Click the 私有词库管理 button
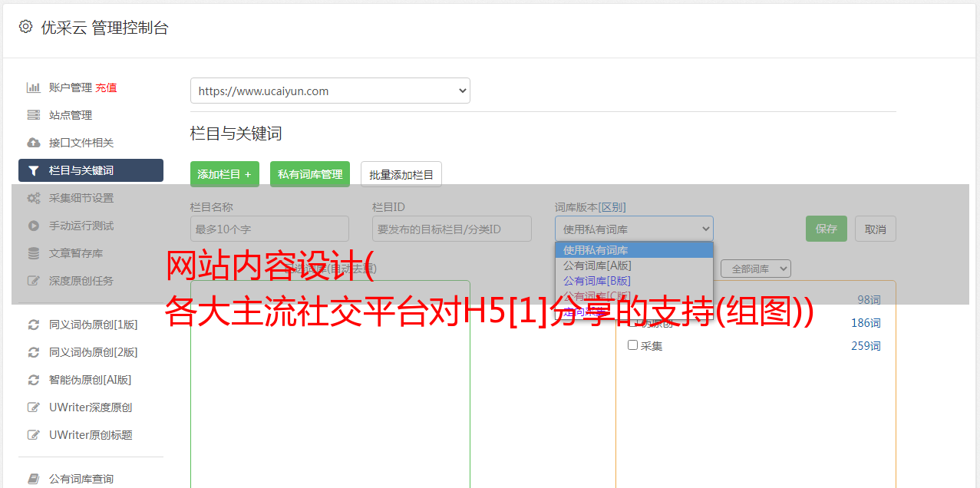Image resolution: width=980 pixels, height=488 pixels. (310, 174)
